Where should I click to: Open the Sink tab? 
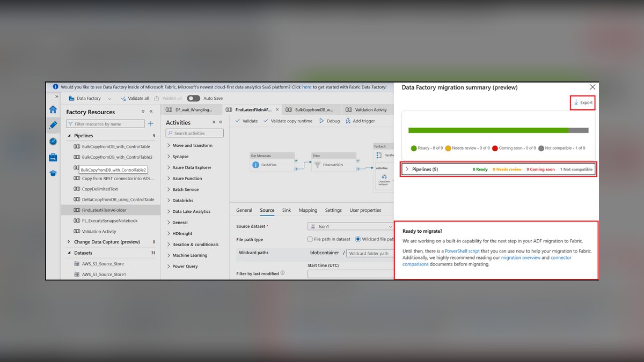coord(287,210)
